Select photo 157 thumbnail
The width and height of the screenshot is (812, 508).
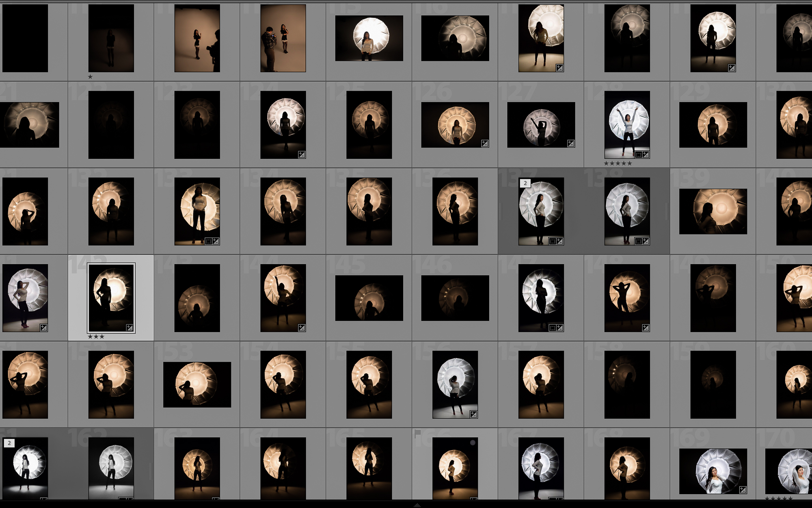coord(541,384)
